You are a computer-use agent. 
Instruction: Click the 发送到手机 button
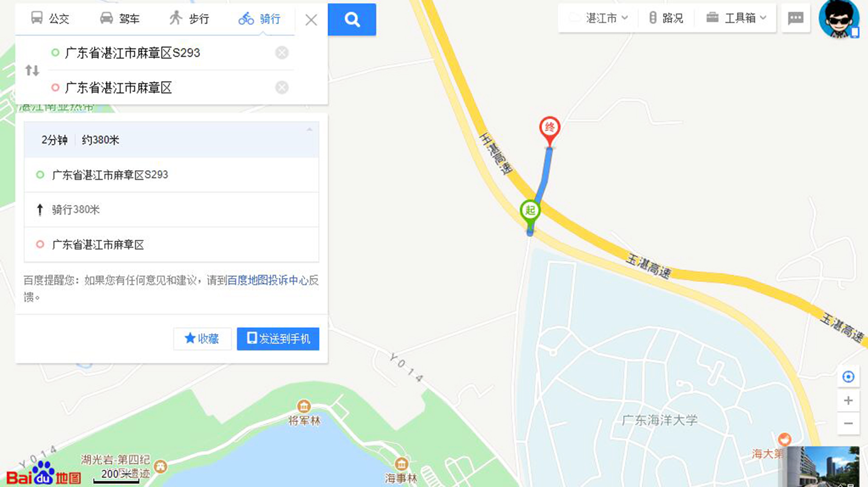point(278,339)
